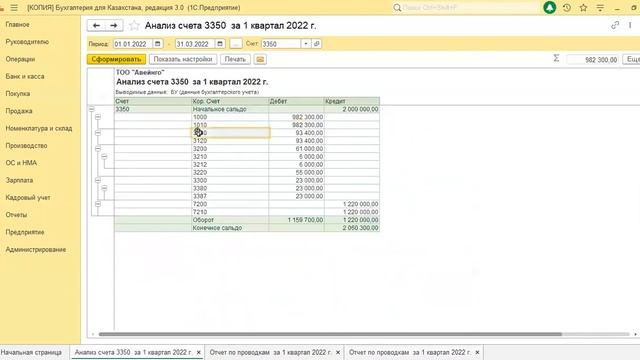Collapse the 7200 row group
This screenshot has height=360, width=640.
click(x=98, y=204)
